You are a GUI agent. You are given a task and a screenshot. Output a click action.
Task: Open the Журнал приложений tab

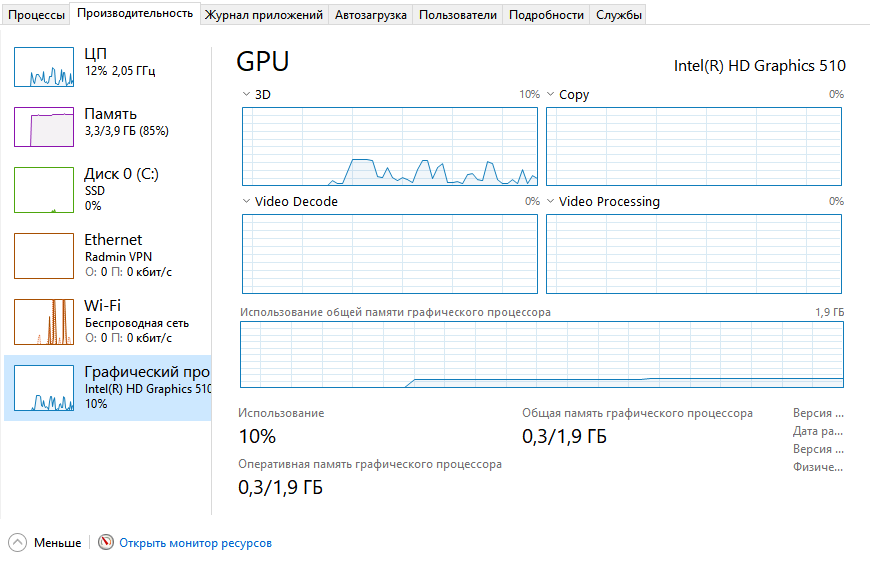click(264, 15)
